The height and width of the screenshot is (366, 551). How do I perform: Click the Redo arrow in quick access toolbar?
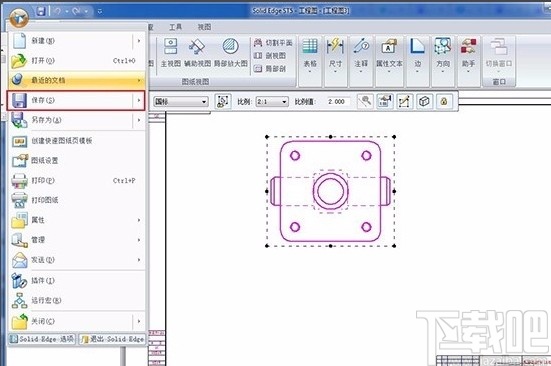click(x=76, y=11)
